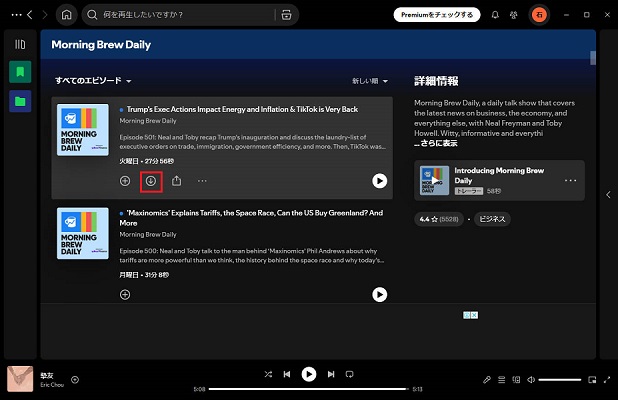Seek on the song progress bar
Screen dimensions: 618x400
click(309, 389)
